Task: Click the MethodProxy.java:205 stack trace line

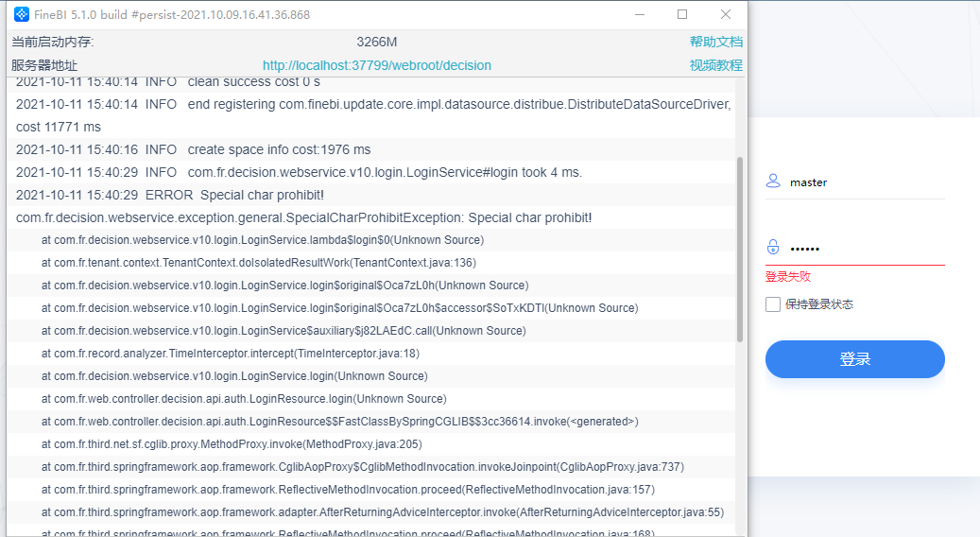Action: point(232,443)
